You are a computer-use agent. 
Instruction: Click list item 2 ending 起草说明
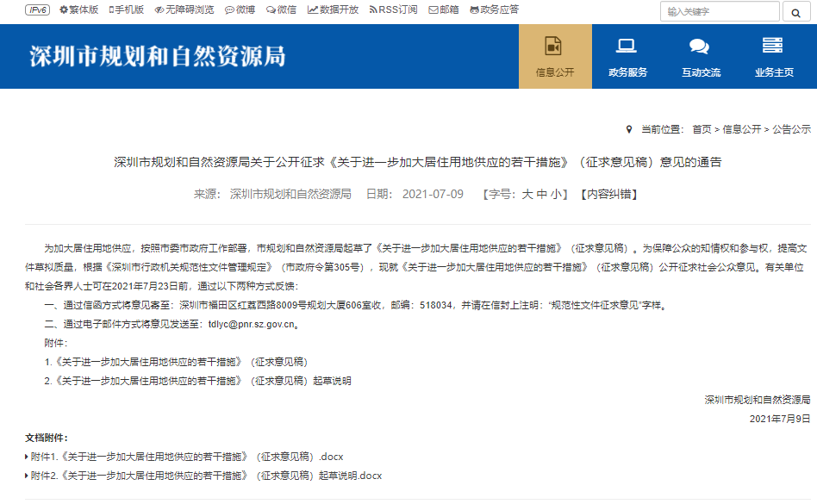click(x=197, y=381)
